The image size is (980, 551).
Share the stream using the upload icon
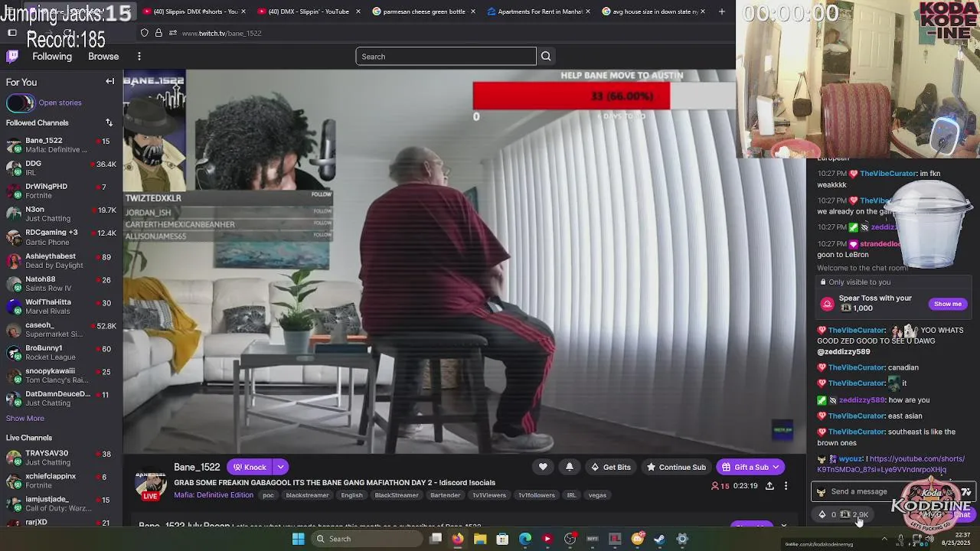769,486
